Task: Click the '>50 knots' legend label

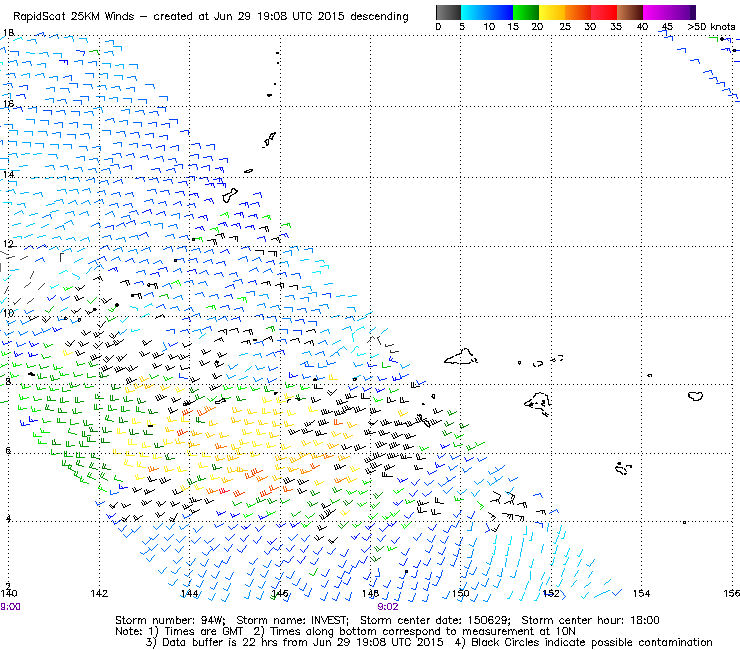Action: (x=711, y=27)
